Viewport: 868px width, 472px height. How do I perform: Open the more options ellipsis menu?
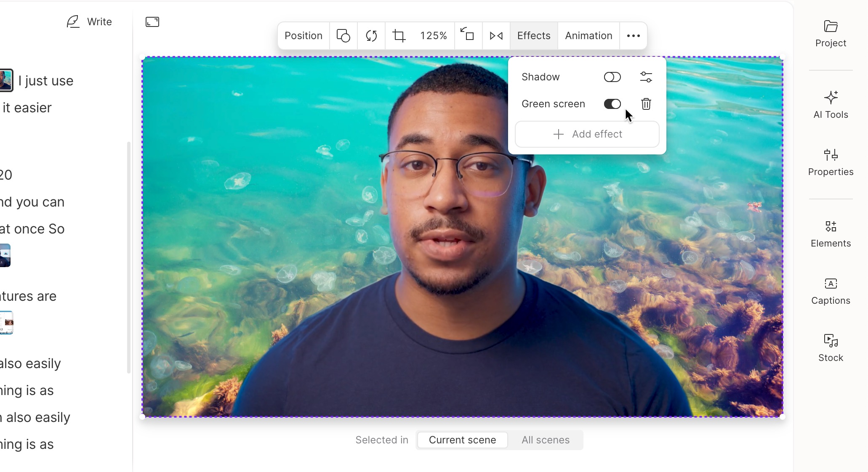tap(633, 36)
